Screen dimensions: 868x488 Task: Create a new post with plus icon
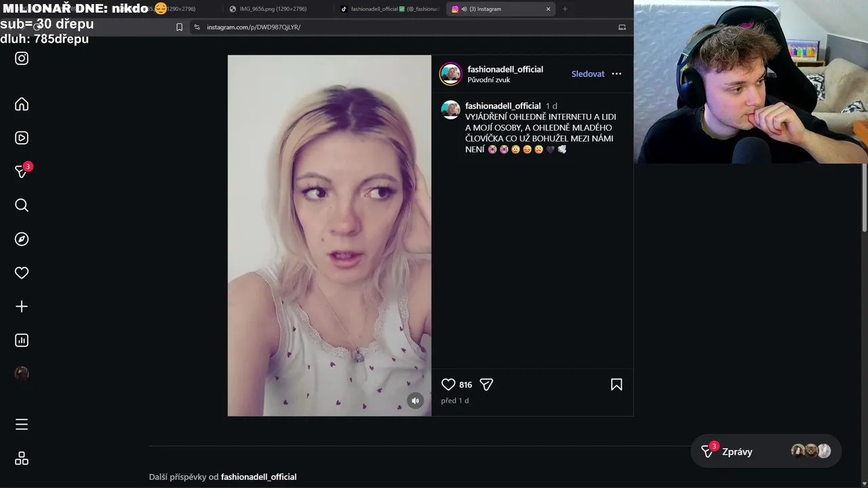pos(22,306)
